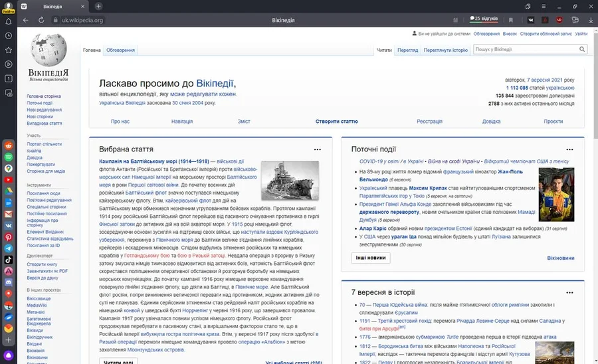Close the Вікіпедія browser tab
Viewport: 598px width, 364px height.
83,7
